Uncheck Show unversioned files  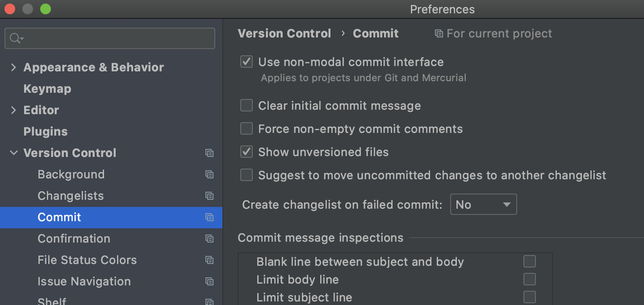(x=247, y=152)
